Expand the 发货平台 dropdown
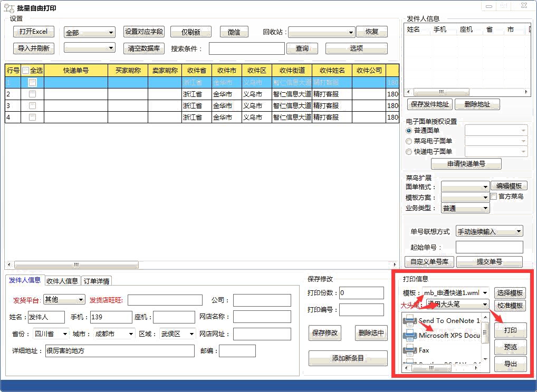Viewport: 537px width, 392px height. click(x=81, y=300)
